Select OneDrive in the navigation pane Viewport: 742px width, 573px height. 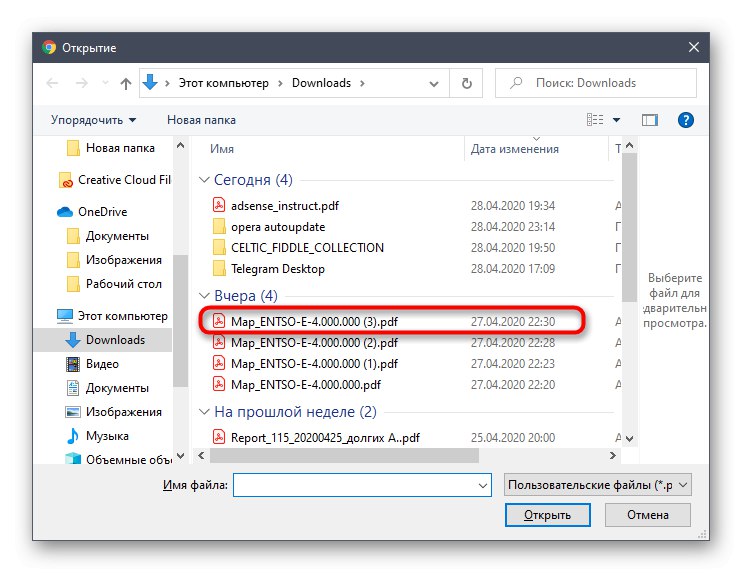[x=92, y=212]
